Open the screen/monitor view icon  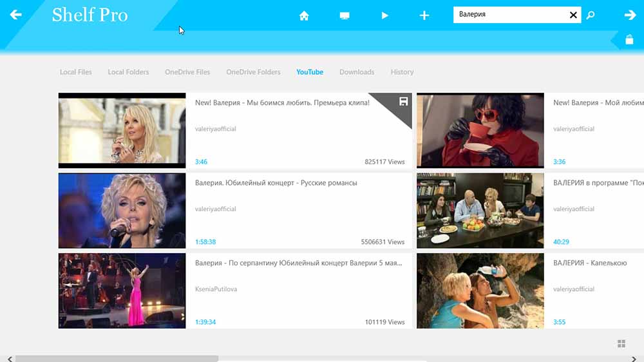click(345, 15)
